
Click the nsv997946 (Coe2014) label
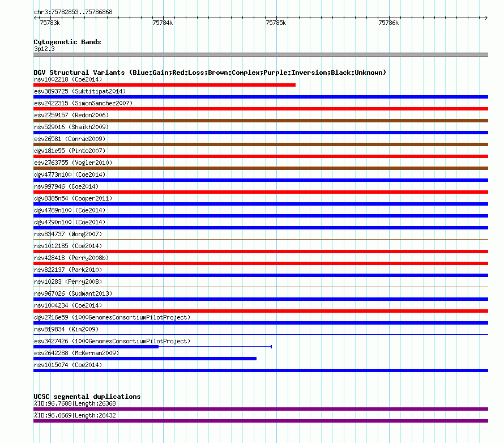pyautogui.click(x=66, y=186)
